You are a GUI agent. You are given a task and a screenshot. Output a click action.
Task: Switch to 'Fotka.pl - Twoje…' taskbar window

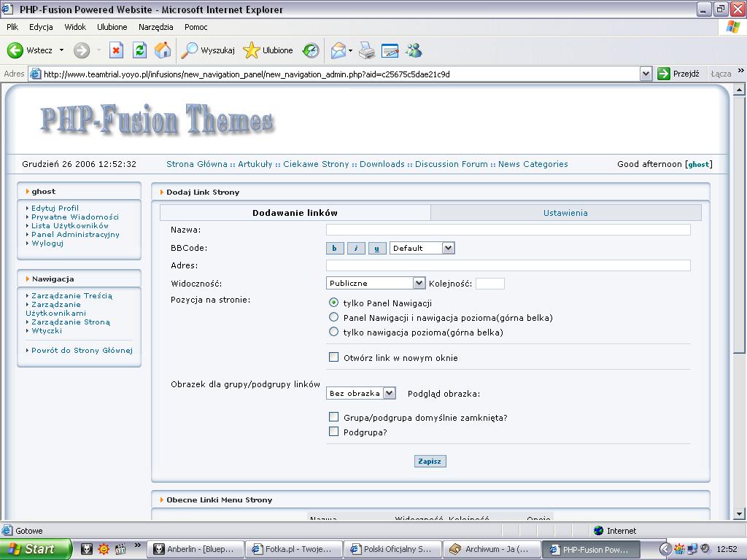[x=294, y=549]
